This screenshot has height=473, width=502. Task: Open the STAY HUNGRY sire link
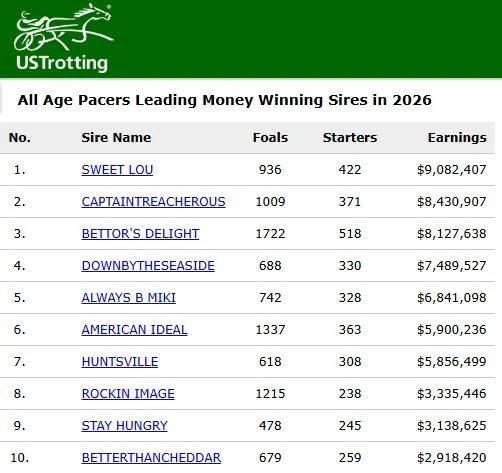[125, 426]
